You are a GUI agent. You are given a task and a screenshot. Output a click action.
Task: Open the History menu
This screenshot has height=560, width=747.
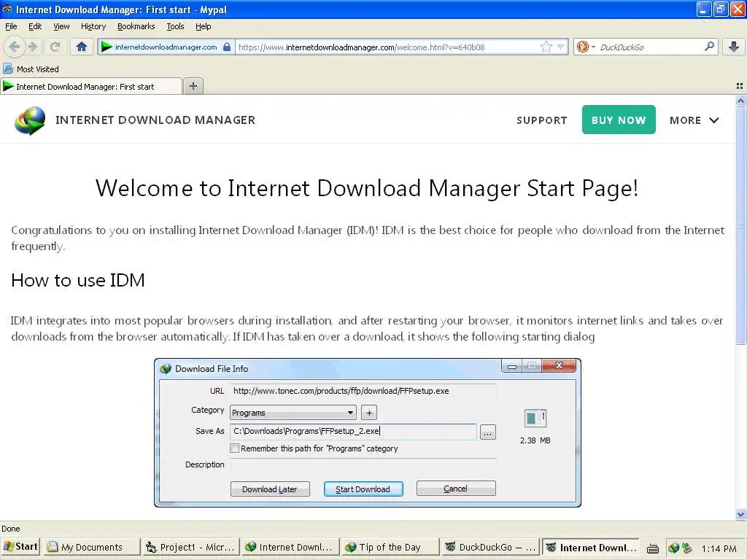point(93,26)
